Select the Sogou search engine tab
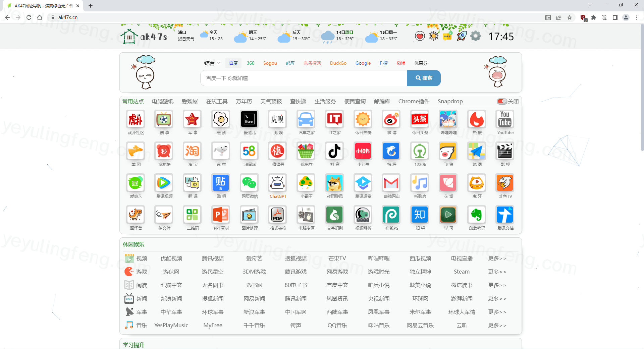 coord(270,63)
